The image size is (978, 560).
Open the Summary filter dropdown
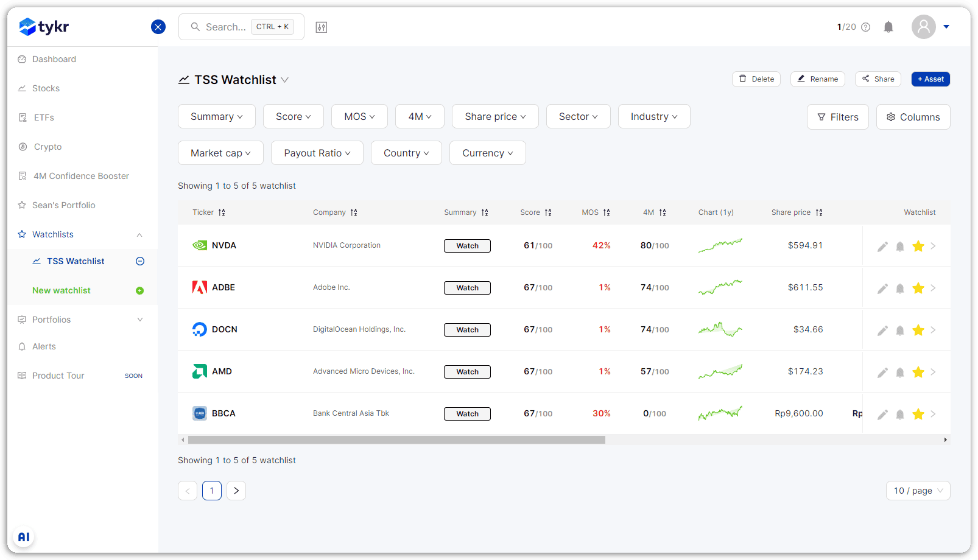pos(217,116)
